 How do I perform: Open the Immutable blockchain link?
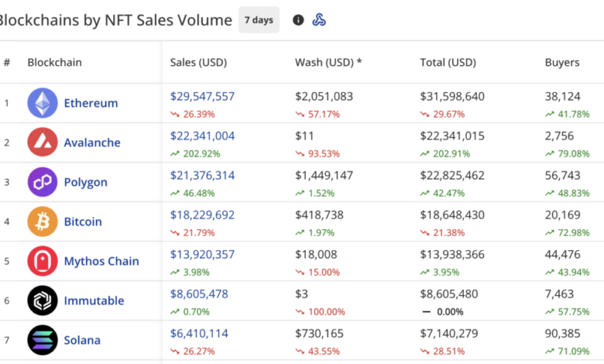pos(94,300)
